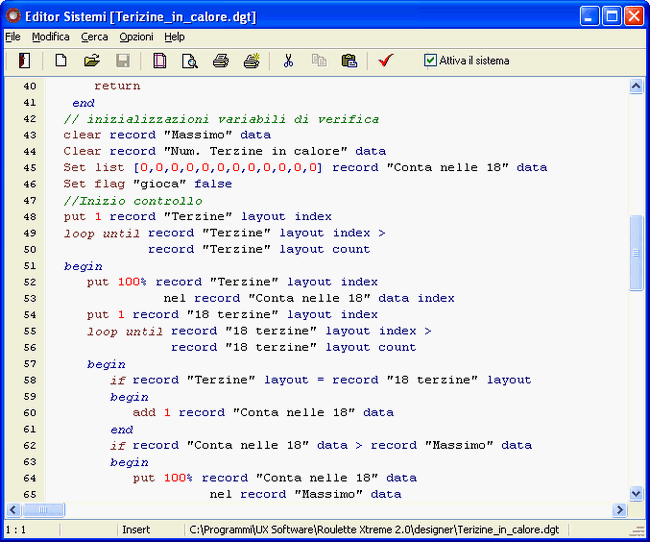Click "Terzine" string on line 48

(198, 216)
